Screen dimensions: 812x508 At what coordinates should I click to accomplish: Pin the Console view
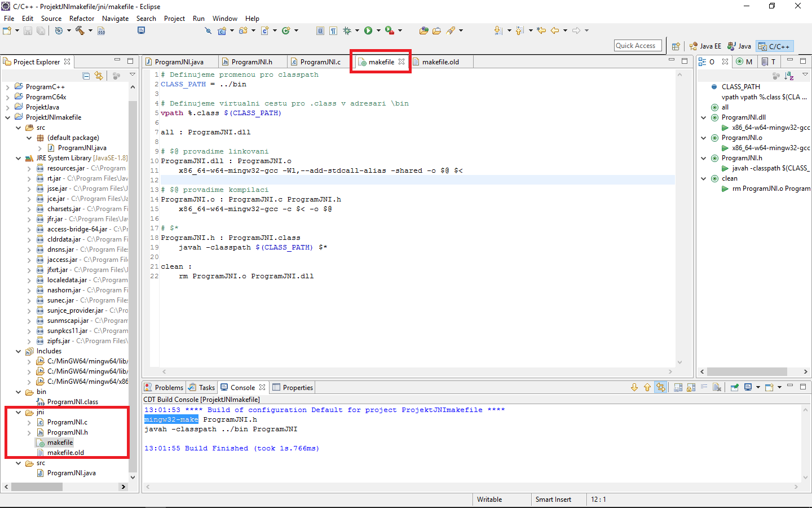[x=735, y=387]
